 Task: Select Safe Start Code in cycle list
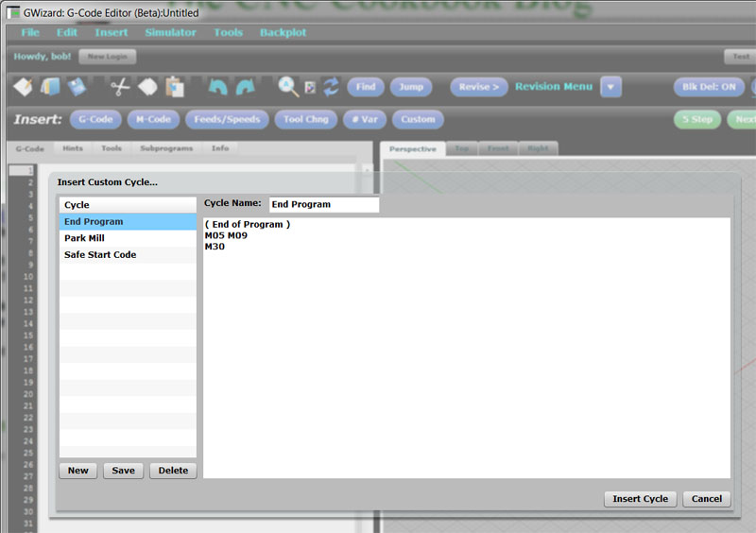point(128,254)
